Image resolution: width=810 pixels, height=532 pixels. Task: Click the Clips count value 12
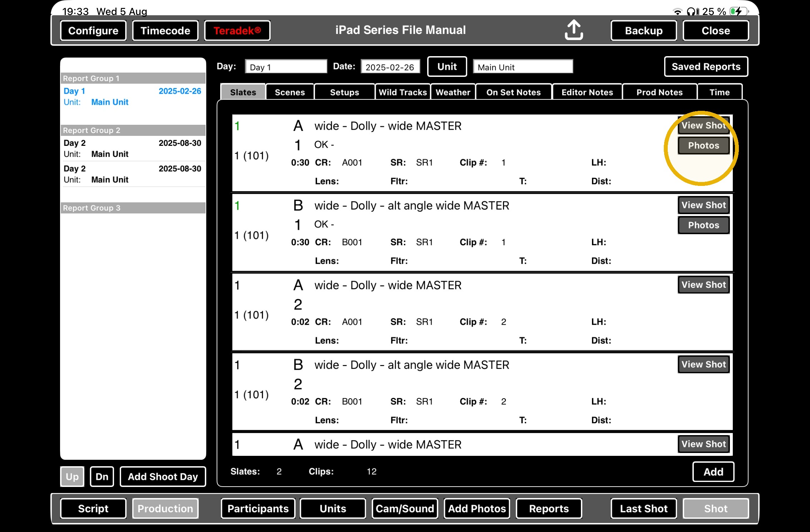(371, 472)
